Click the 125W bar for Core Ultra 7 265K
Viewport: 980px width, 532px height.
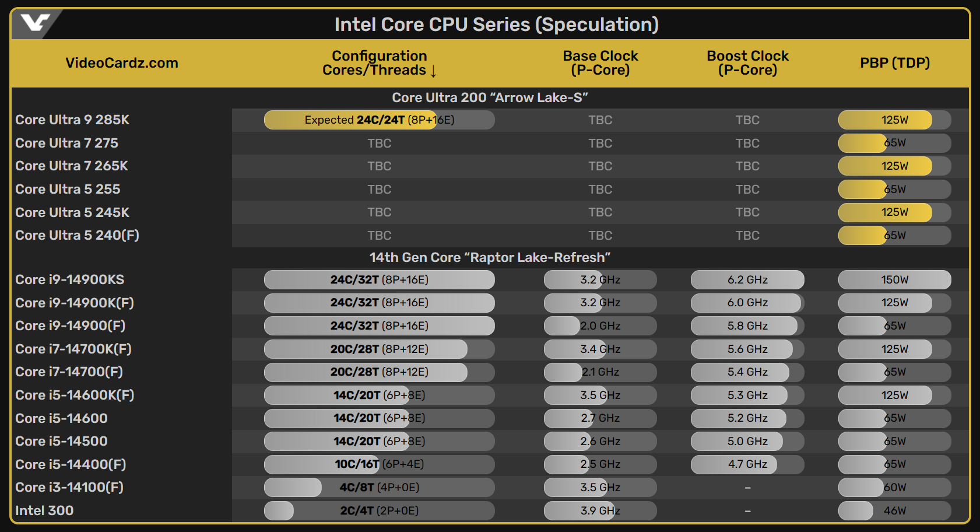(895, 166)
